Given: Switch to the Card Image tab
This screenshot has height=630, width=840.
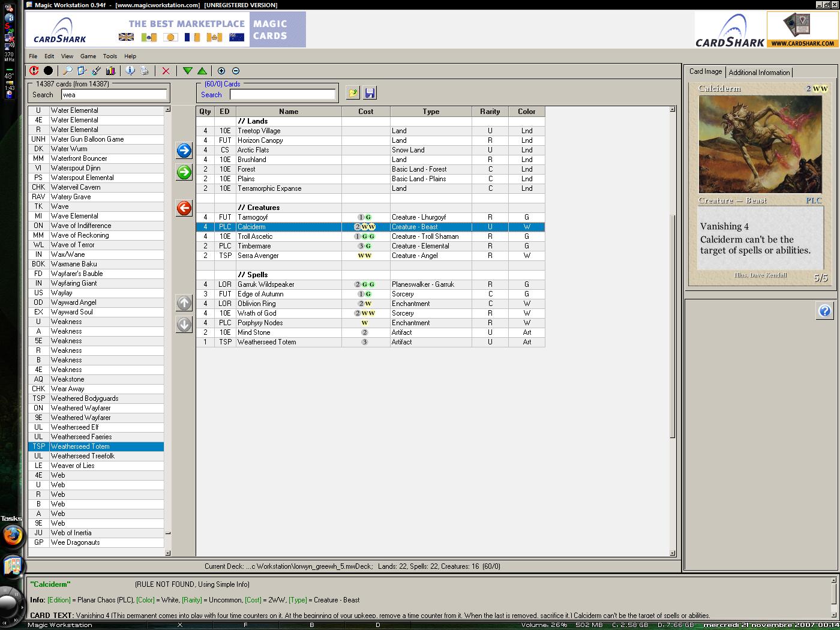Looking at the screenshot, I should pyautogui.click(x=706, y=71).
